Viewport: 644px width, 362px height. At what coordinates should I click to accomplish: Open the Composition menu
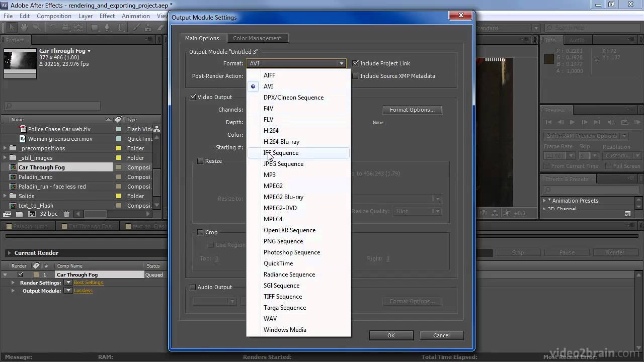point(54,16)
